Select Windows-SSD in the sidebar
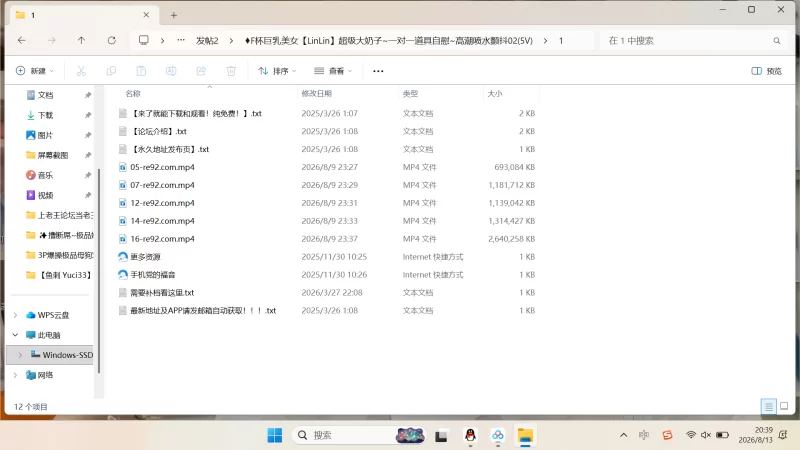This screenshot has height=450, width=800. (50, 355)
